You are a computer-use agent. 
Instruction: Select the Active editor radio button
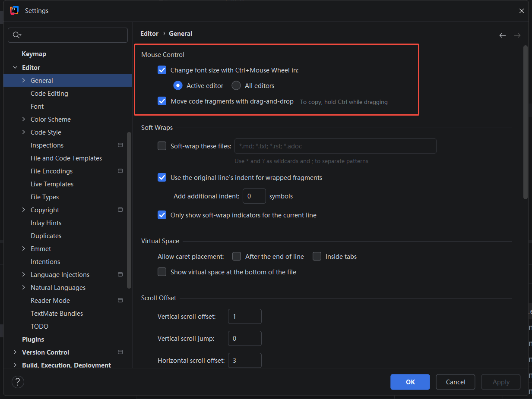(178, 85)
